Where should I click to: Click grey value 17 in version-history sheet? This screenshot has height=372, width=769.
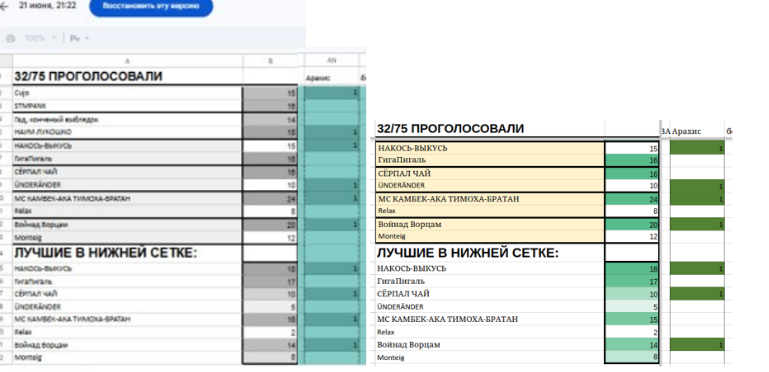coord(270,281)
